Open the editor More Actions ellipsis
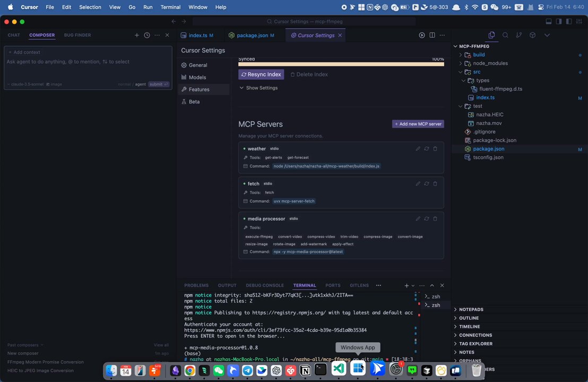Image resolution: width=588 pixels, height=382 pixels. (442, 35)
